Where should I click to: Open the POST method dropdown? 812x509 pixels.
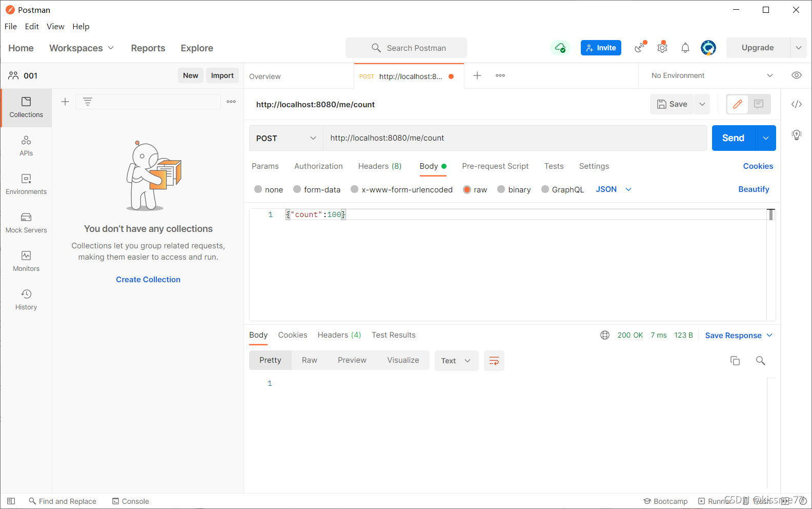pos(286,138)
